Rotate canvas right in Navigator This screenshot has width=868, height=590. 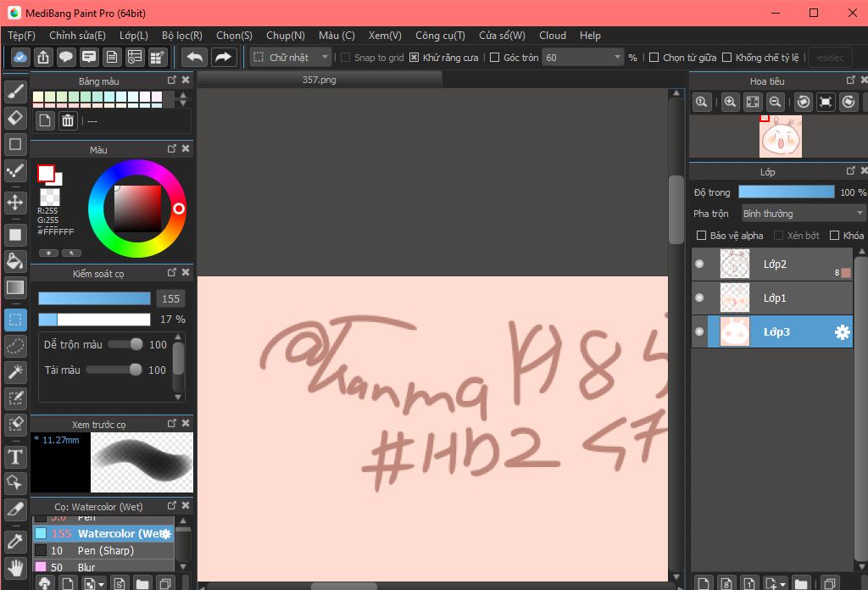click(x=849, y=102)
